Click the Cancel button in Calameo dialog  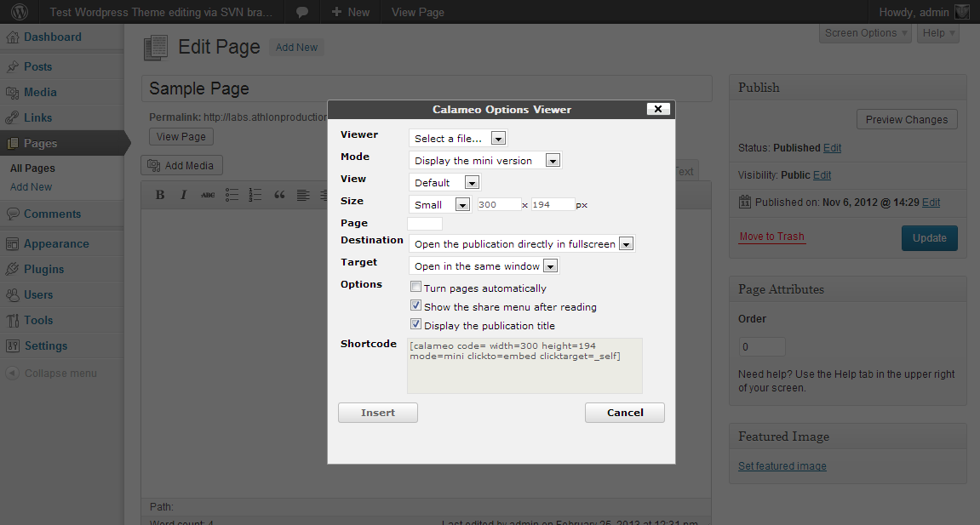(x=624, y=413)
